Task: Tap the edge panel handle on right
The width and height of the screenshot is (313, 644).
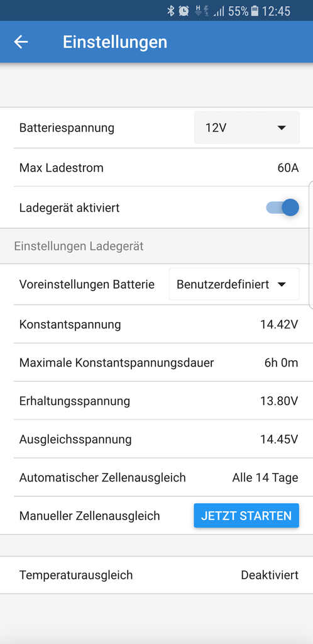Action: pos(310,245)
